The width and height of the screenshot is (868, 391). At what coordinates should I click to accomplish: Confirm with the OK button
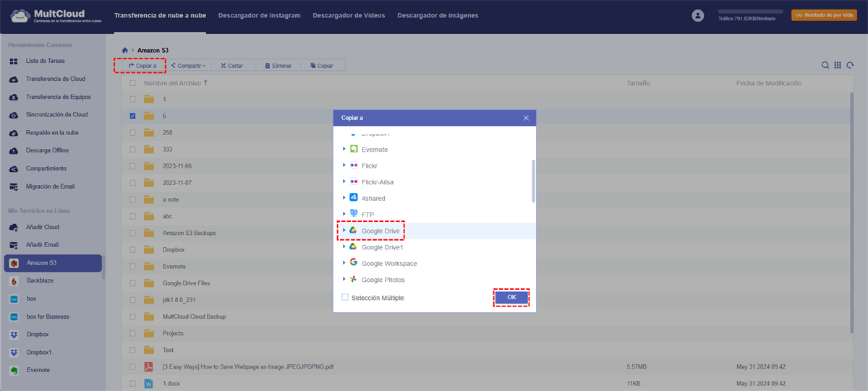pos(511,298)
